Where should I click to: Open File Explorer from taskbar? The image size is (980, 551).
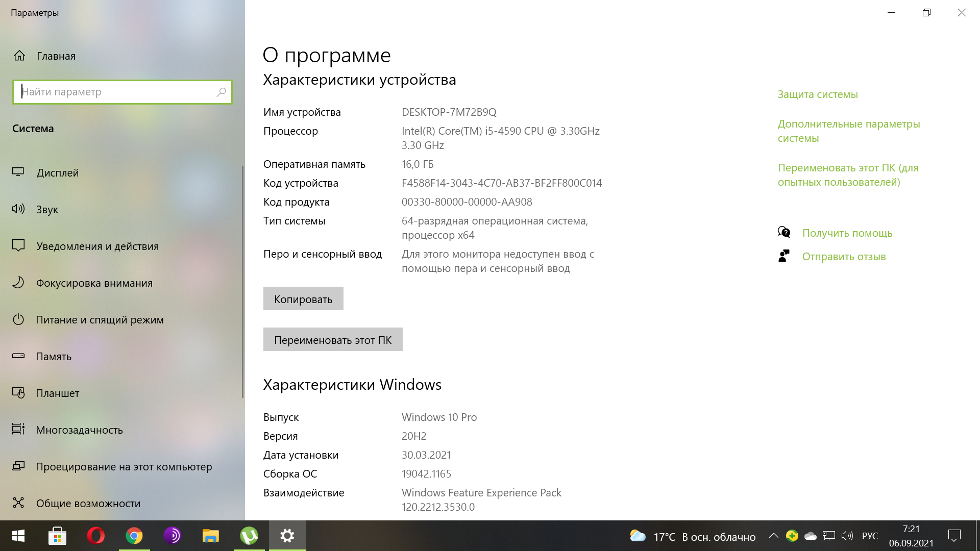click(x=210, y=536)
